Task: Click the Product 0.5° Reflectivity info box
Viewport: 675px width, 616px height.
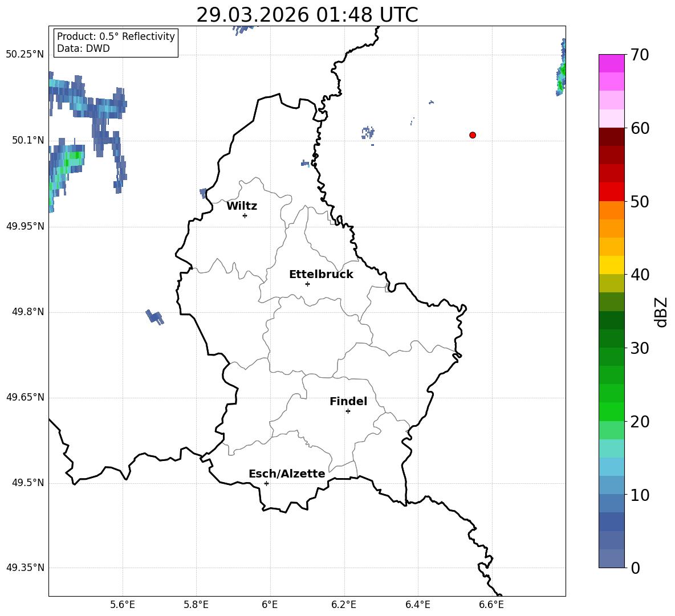Action: (x=115, y=42)
